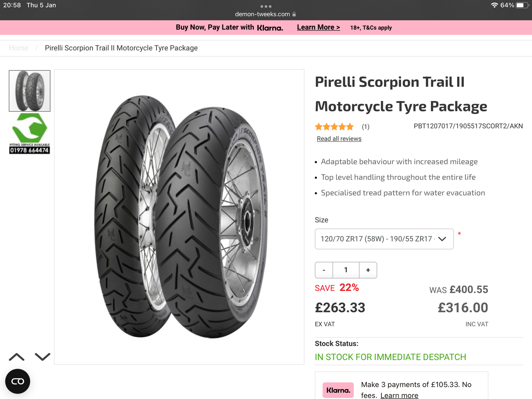This screenshot has width=532, height=399.
Task: Click the Klarna pink logo badge
Action: [x=338, y=390]
